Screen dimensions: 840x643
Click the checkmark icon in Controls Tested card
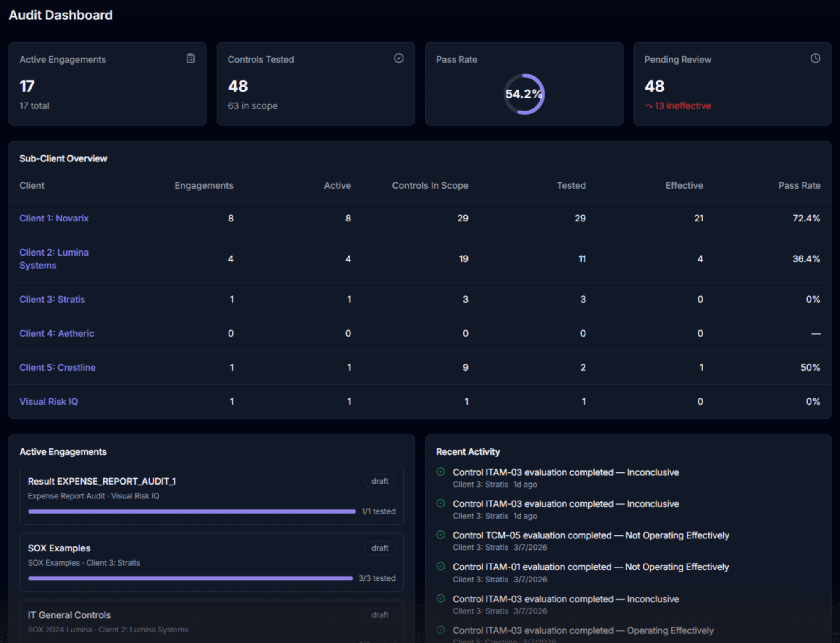tap(398, 58)
